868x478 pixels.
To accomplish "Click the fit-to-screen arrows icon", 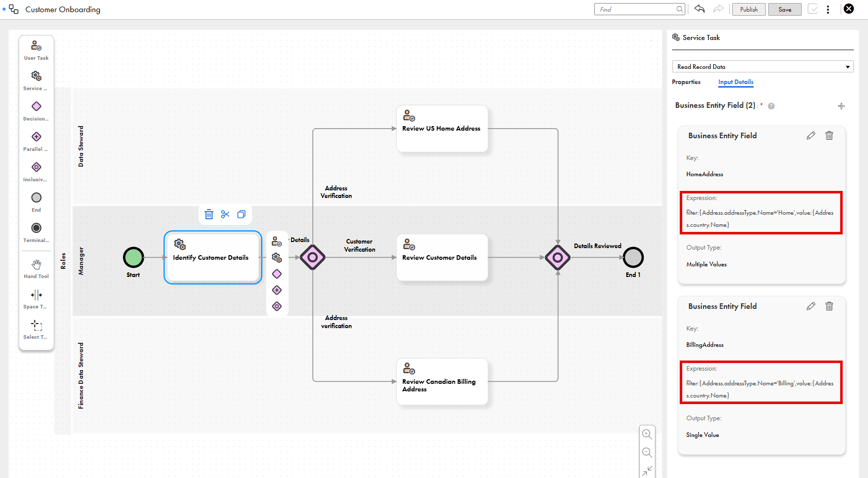I will point(647,470).
